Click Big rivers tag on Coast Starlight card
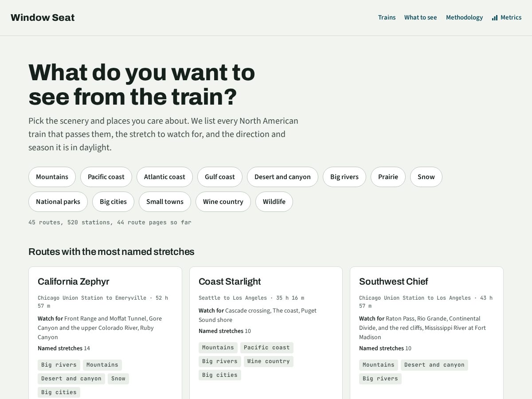The image size is (532, 399). (x=220, y=361)
